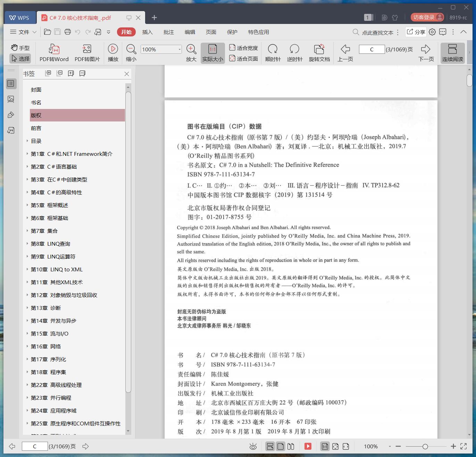Click the redo arrow
476x457 pixels.
(88, 32)
